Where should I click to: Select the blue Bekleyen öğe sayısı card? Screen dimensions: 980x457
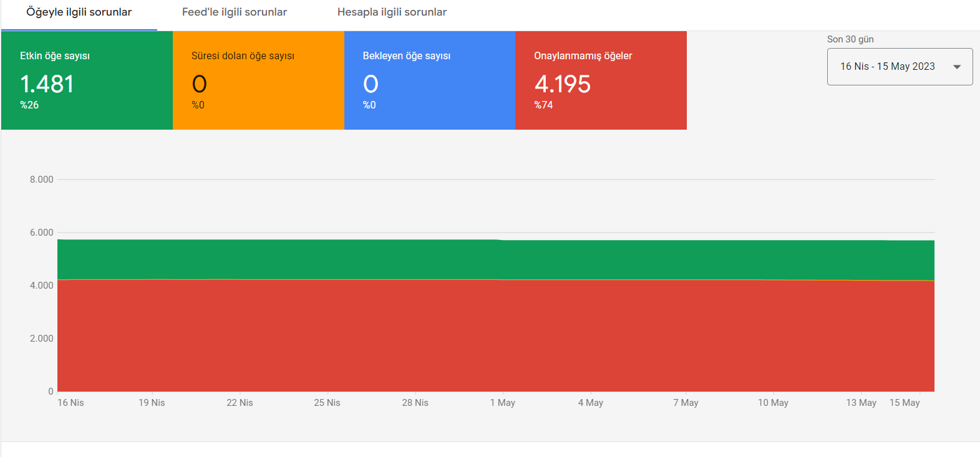click(x=430, y=80)
